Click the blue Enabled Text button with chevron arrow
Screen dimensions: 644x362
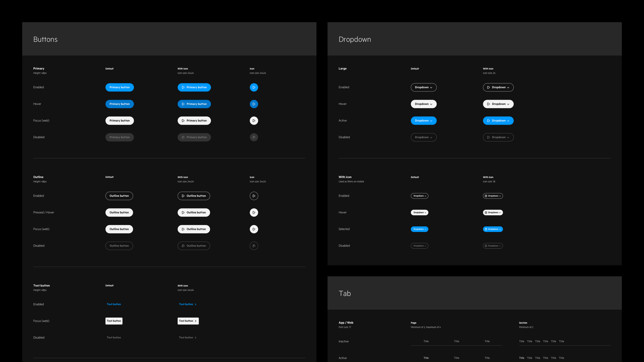coord(188,304)
